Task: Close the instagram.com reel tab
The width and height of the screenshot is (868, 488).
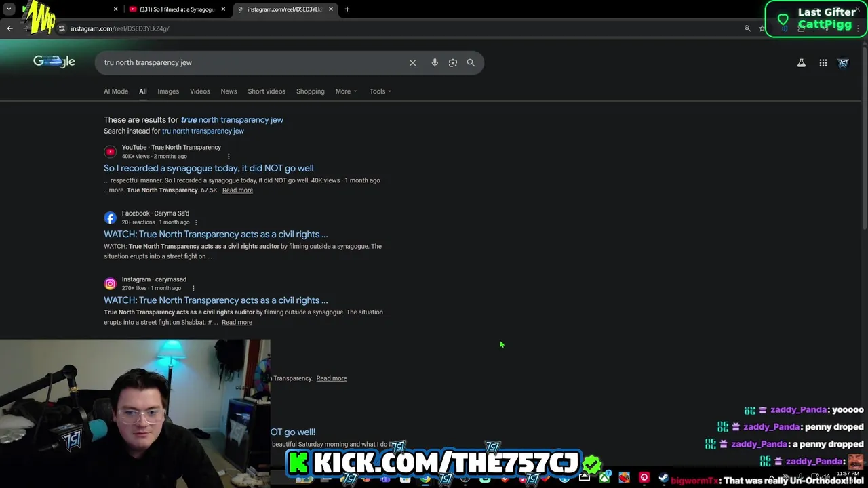Action: (331, 9)
